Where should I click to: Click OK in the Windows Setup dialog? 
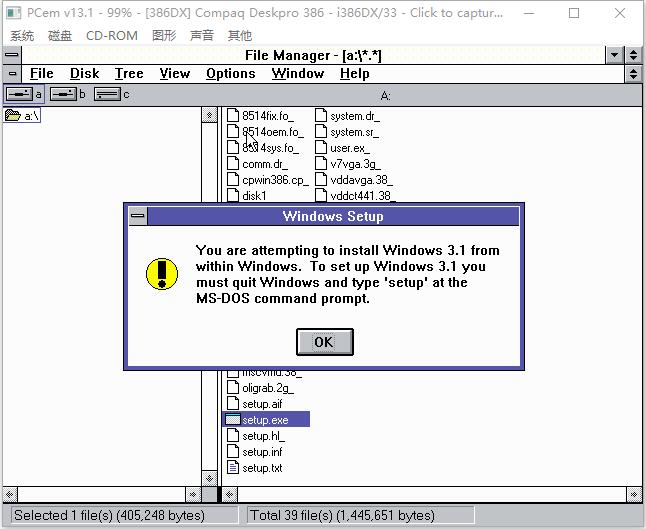325,342
